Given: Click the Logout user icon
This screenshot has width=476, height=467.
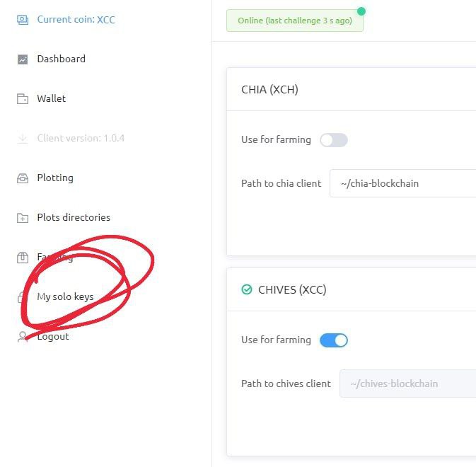Looking at the screenshot, I should coord(23,337).
